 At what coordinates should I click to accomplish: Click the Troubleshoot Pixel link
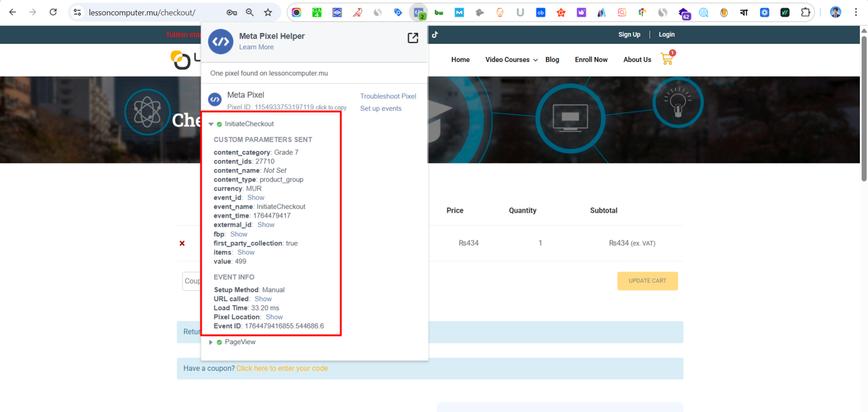pos(388,96)
